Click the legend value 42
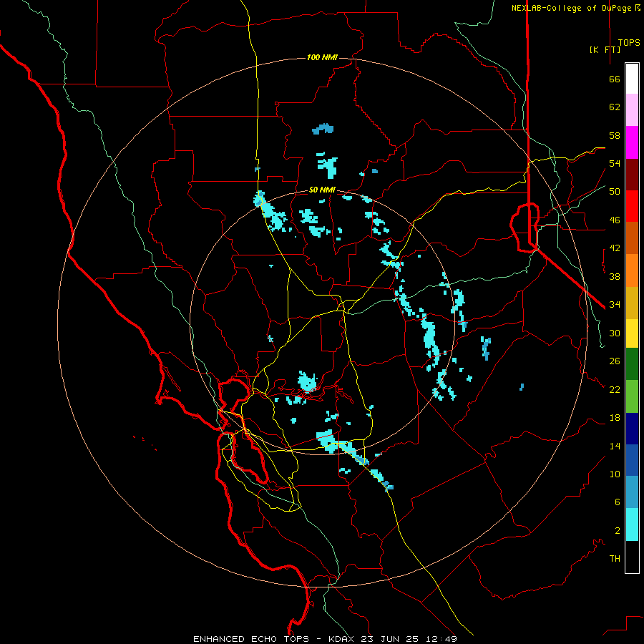Screen dimensions: 644x644 click(615, 248)
